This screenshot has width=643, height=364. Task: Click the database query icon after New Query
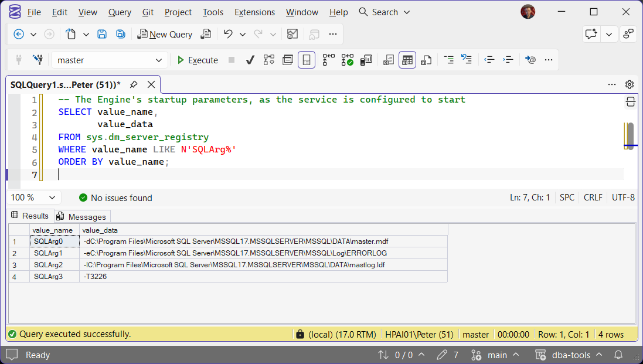pyautogui.click(x=206, y=35)
